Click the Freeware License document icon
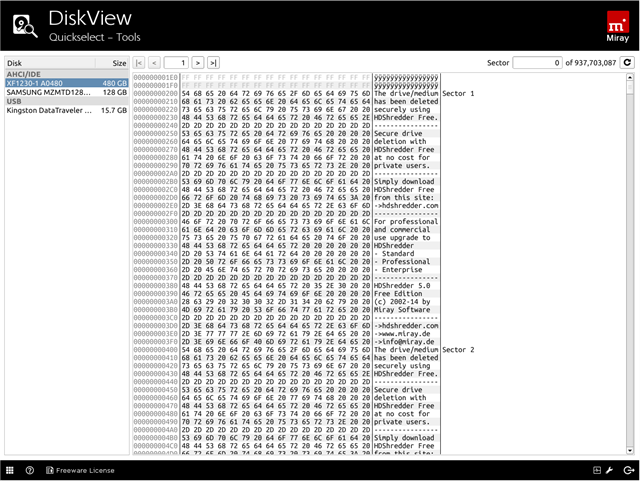This screenshot has width=640, height=481. [50, 470]
